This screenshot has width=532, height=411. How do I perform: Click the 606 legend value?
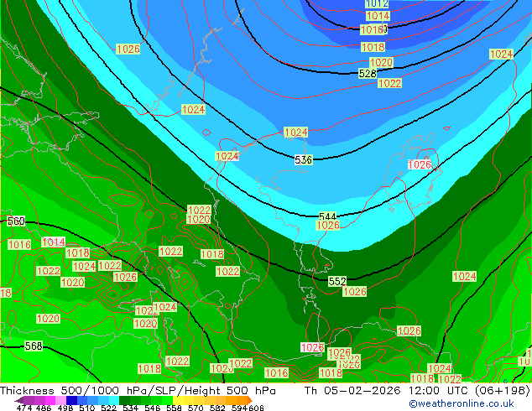pos(256,408)
